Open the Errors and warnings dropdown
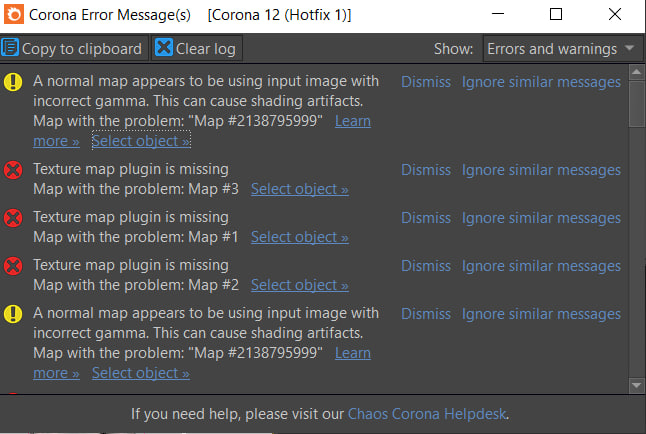 pyautogui.click(x=563, y=48)
